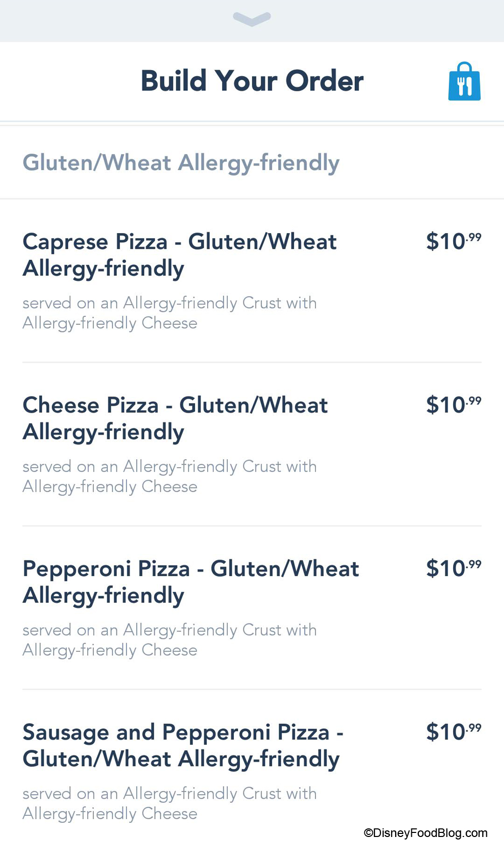
Task: Click divider line between Caprese and Cheese Pizza
Action: (x=252, y=362)
